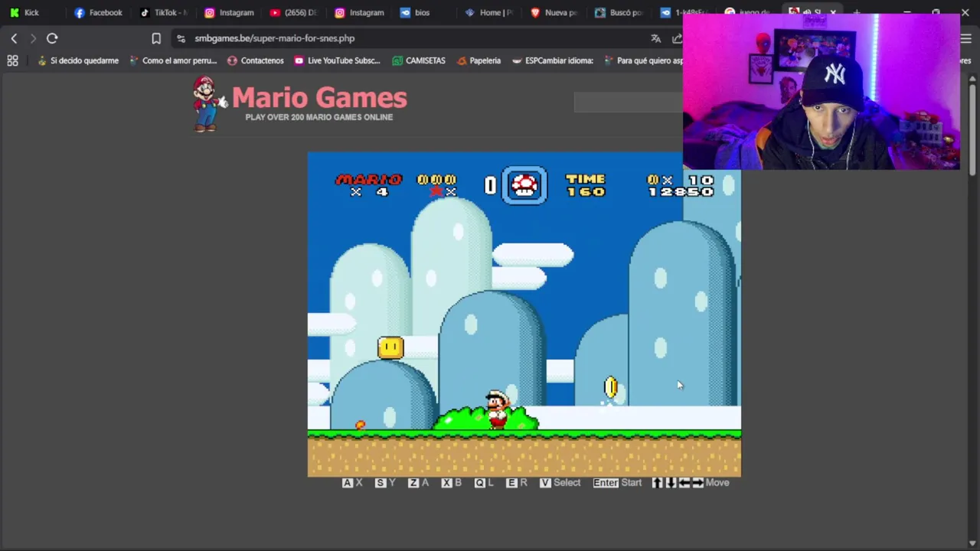Open the Papeleria bookmark
The height and width of the screenshot is (551, 980).
[479, 60]
